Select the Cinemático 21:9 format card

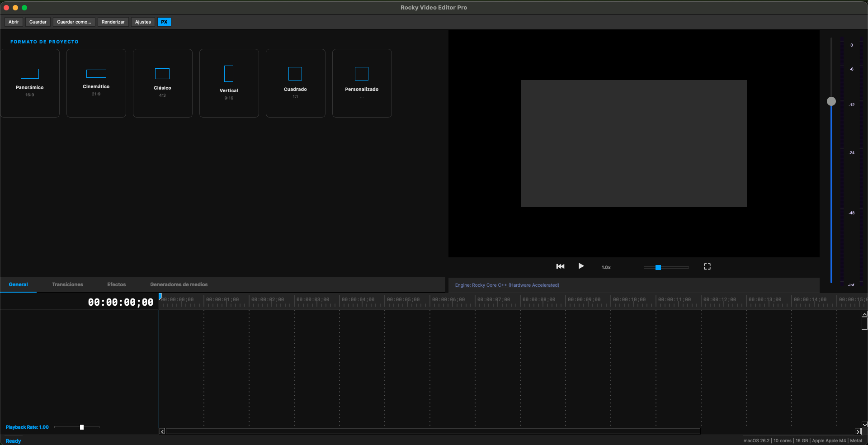(x=96, y=83)
